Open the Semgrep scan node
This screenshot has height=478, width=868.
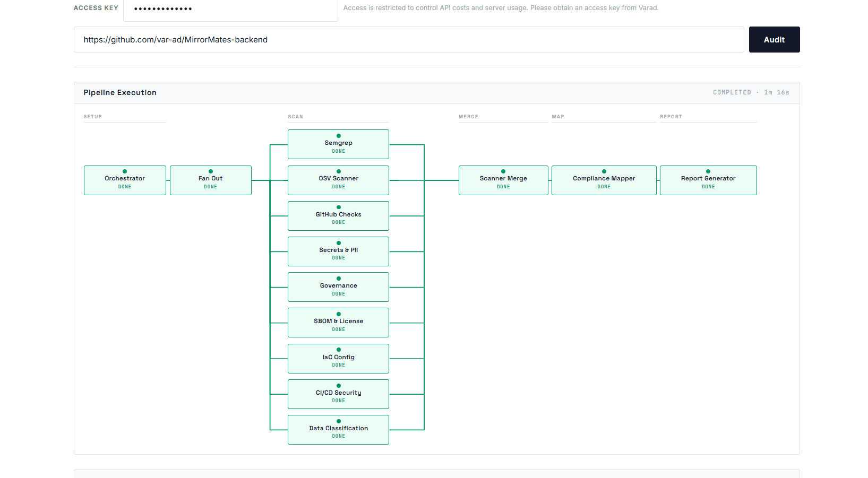[338, 144]
